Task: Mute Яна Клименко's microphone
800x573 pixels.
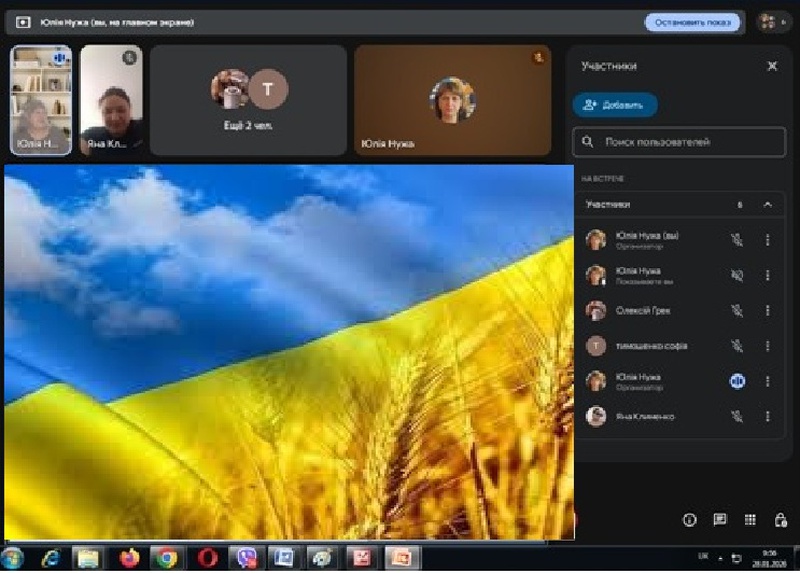Action: pos(737,416)
